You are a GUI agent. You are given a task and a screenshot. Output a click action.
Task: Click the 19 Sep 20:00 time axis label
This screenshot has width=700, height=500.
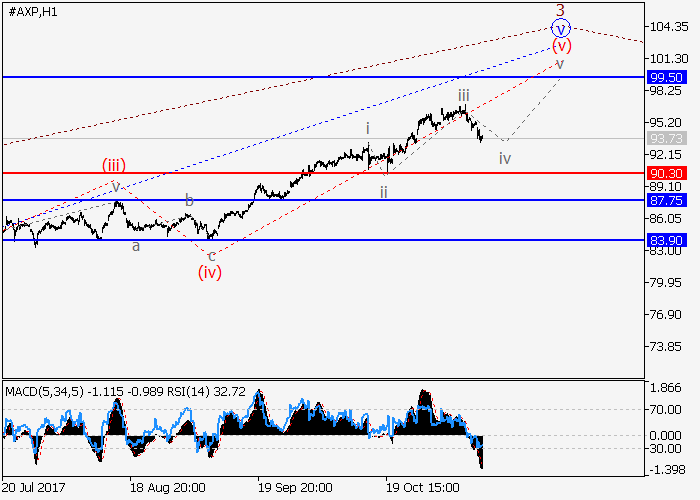294,489
